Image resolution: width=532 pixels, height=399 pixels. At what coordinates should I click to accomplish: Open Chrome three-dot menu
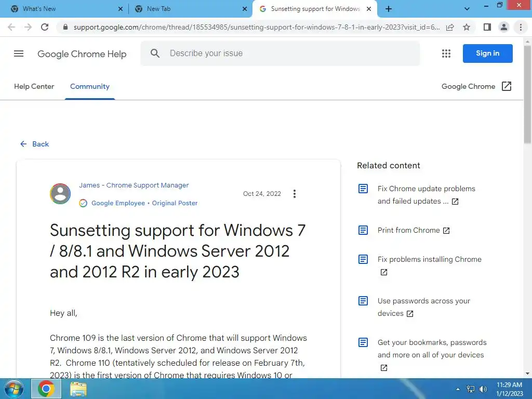point(521,27)
